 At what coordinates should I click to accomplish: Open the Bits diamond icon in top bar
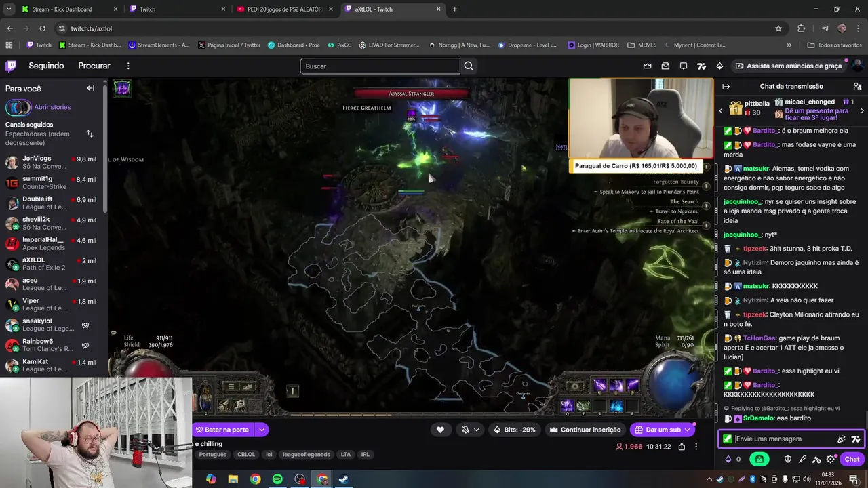pyautogui.click(x=719, y=66)
